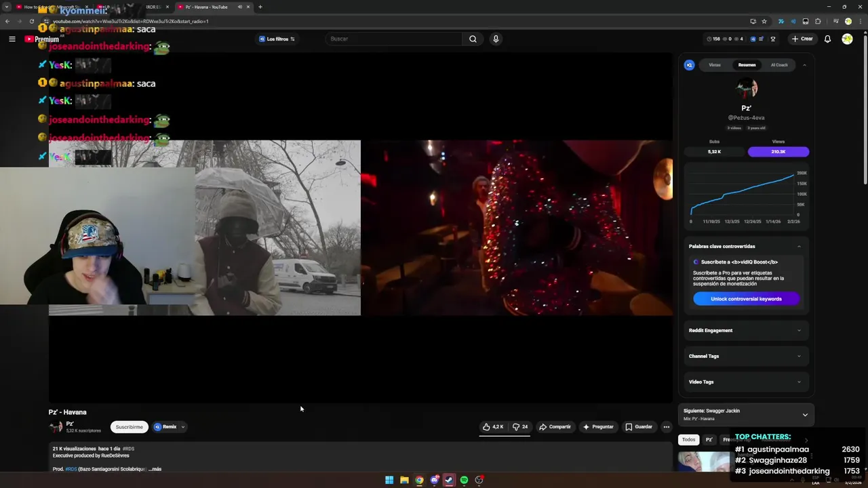Save video with Guardar button
The height and width of the screenshot is (488, 868).
click(639, 427)
